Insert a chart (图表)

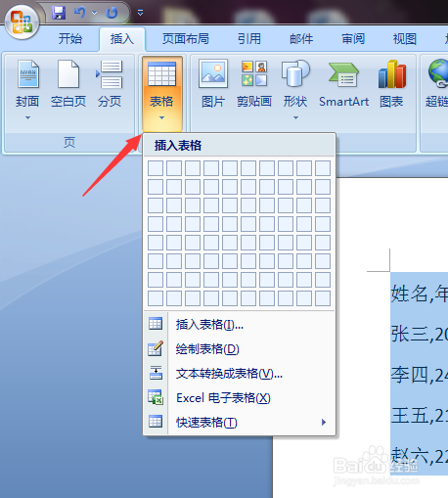(x=391, y=84)
